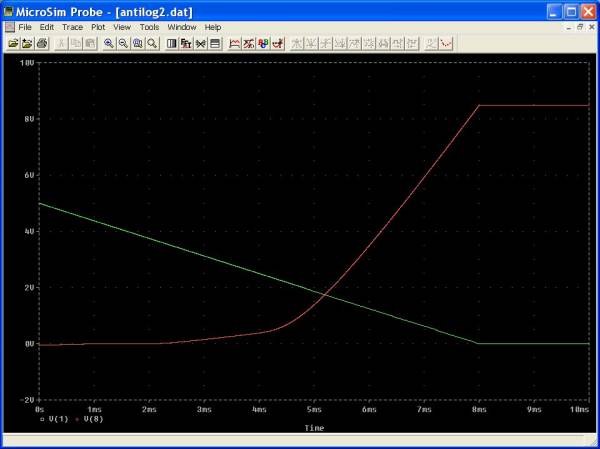Viewport: 600px width, 449px height.
Task: Click the first greyed cursor peak icon
Action: pos(297,44)
